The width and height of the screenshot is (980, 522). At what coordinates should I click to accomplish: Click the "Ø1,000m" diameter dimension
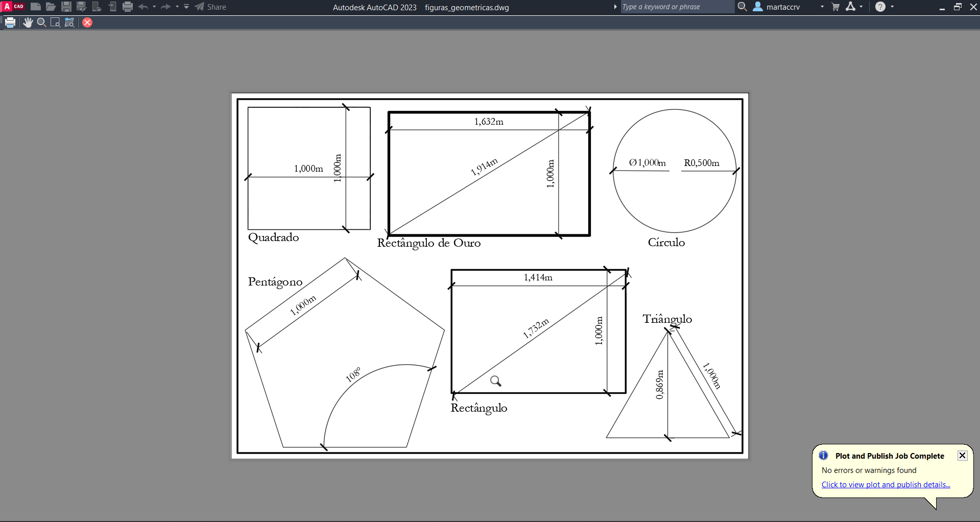[648, 163]
